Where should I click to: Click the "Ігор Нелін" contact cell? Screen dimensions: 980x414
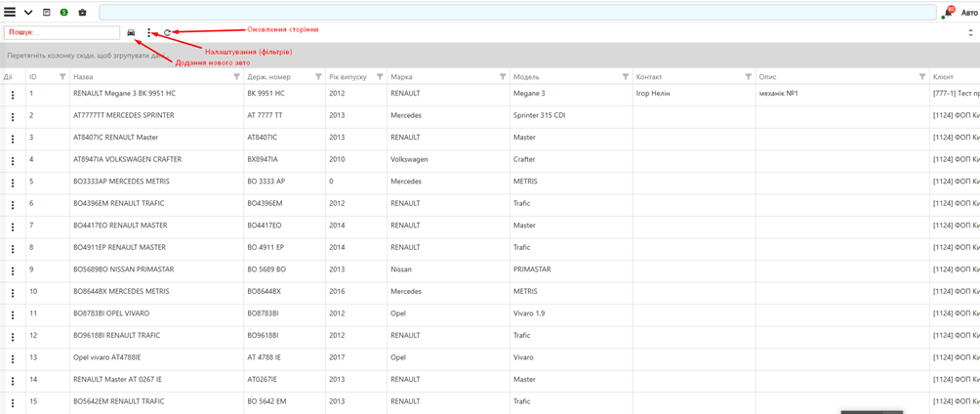(693, 93)
